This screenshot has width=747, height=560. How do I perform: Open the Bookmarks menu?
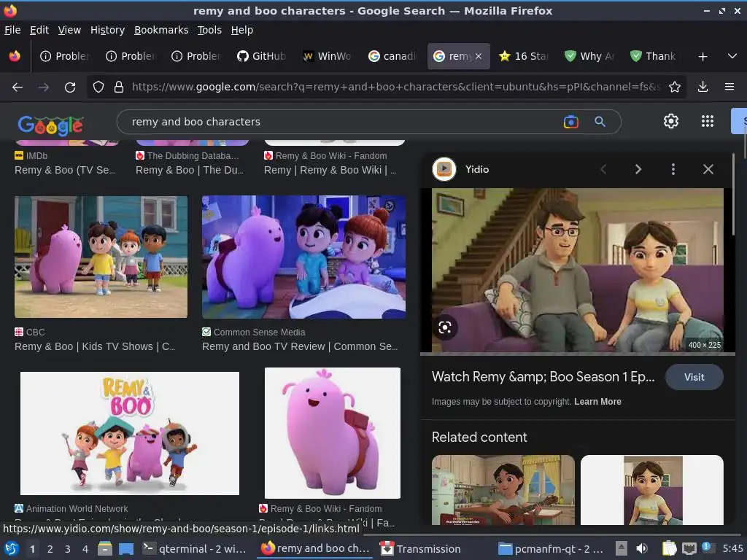tap(161, 30)
